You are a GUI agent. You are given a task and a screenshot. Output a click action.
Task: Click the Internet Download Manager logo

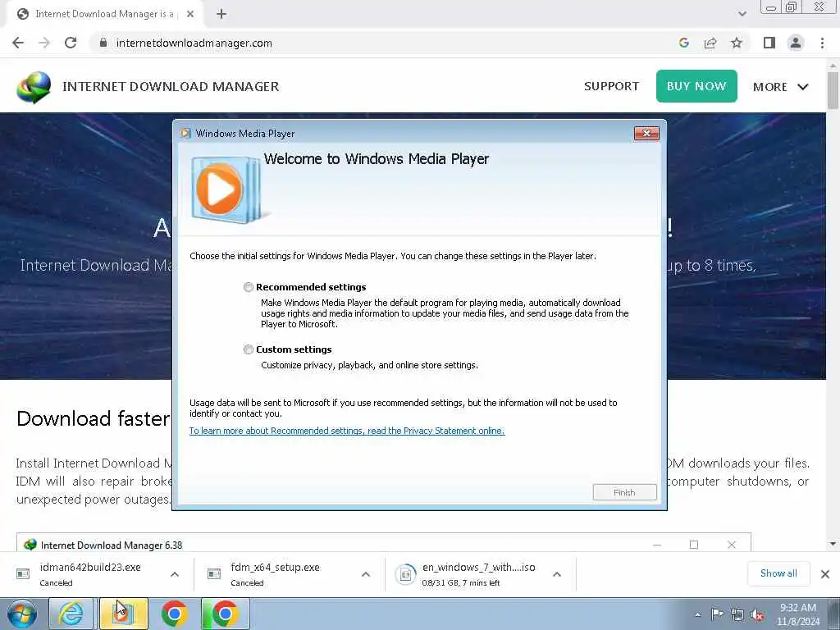point(34,87)
